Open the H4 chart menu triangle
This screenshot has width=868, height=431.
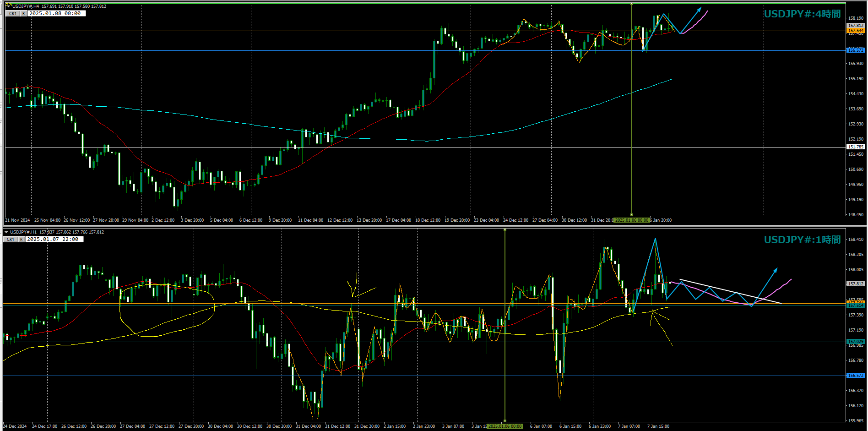click(x=8, y=6)
